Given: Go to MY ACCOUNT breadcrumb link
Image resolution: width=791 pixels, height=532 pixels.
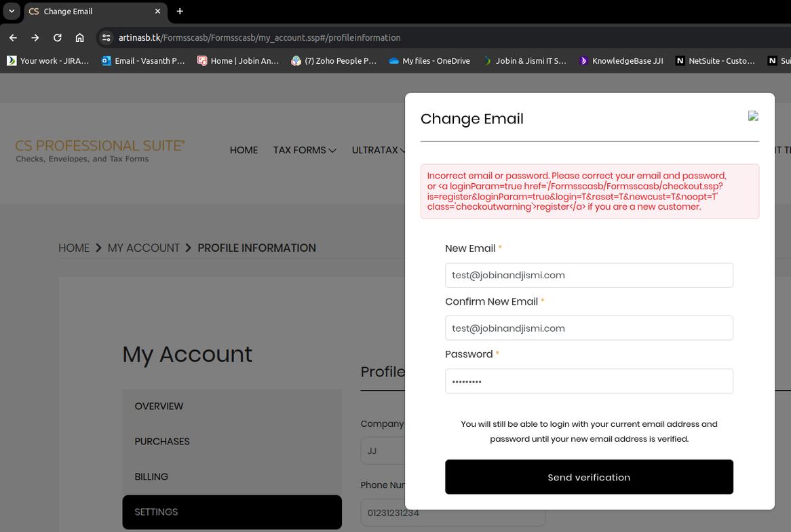Looking at the screenshot, I should pos(143,248).
